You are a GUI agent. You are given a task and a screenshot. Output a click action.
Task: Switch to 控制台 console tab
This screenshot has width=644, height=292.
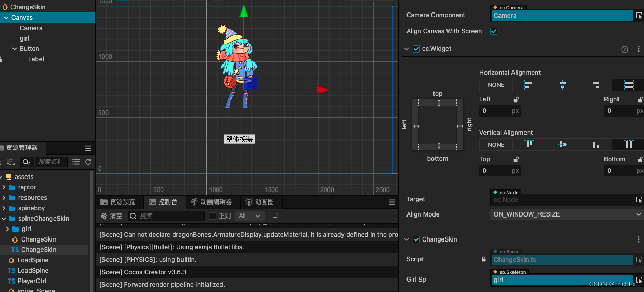coord(163,202)
